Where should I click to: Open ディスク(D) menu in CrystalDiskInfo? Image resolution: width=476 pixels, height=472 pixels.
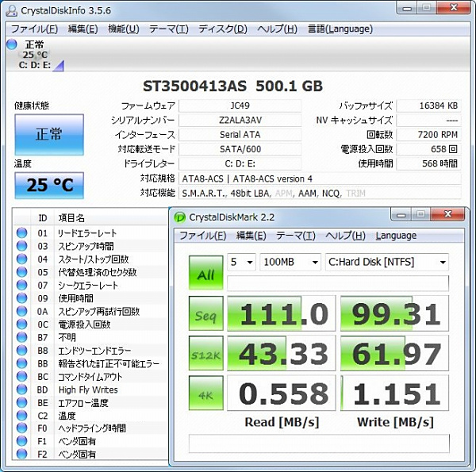223,29
